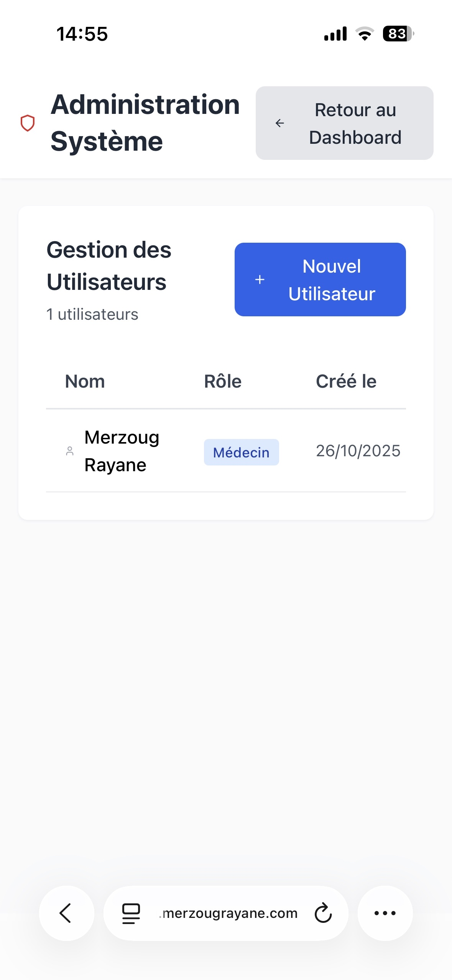Click the Nom column header
The image size is (452, 980).
[x=85, y=381]
